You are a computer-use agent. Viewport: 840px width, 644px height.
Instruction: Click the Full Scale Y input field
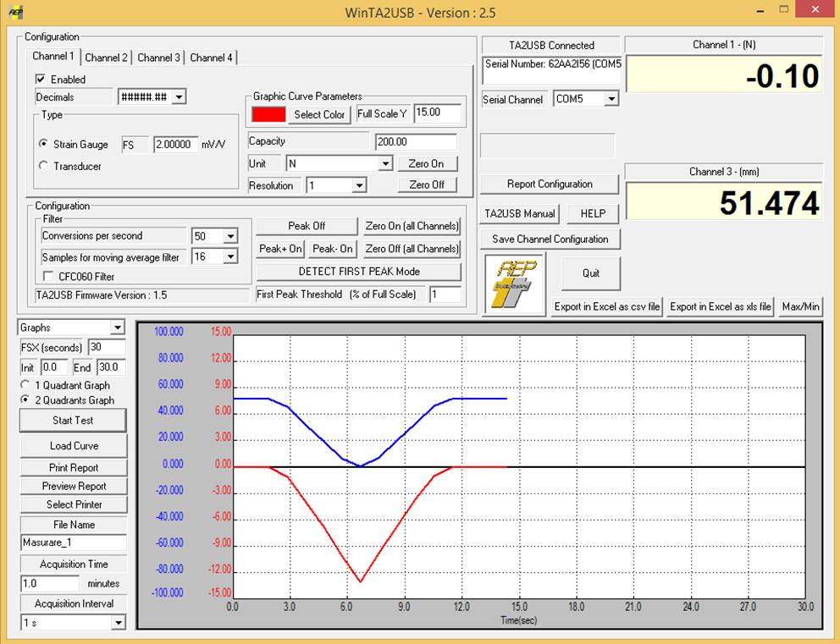click(x=438, y=113)
